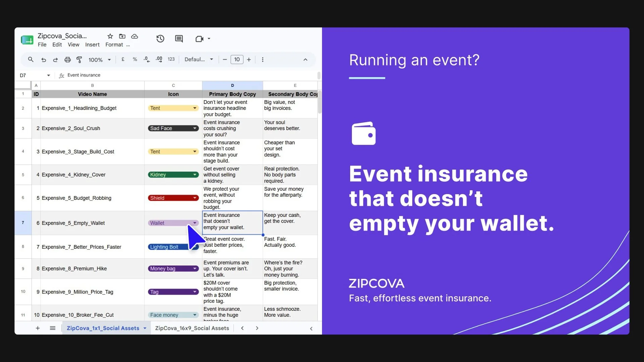
Task: Open the Edit menu
Action: pyautogui.click(x=57, y=45)
